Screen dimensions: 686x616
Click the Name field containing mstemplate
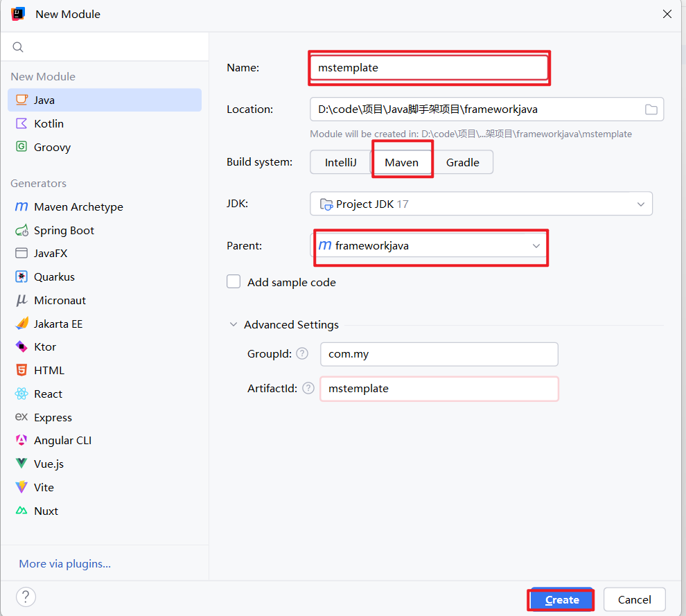point(429,67)
